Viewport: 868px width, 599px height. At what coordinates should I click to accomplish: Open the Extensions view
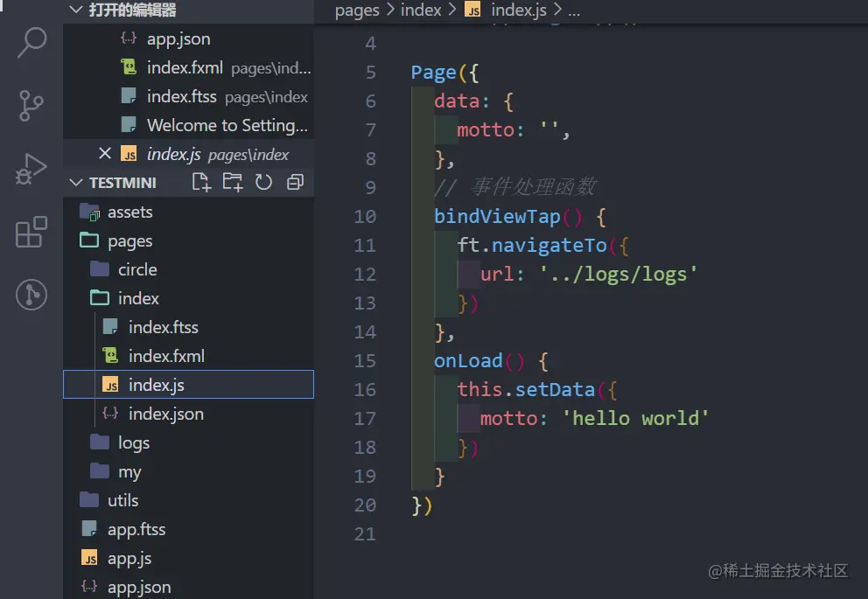coord(31,232)
